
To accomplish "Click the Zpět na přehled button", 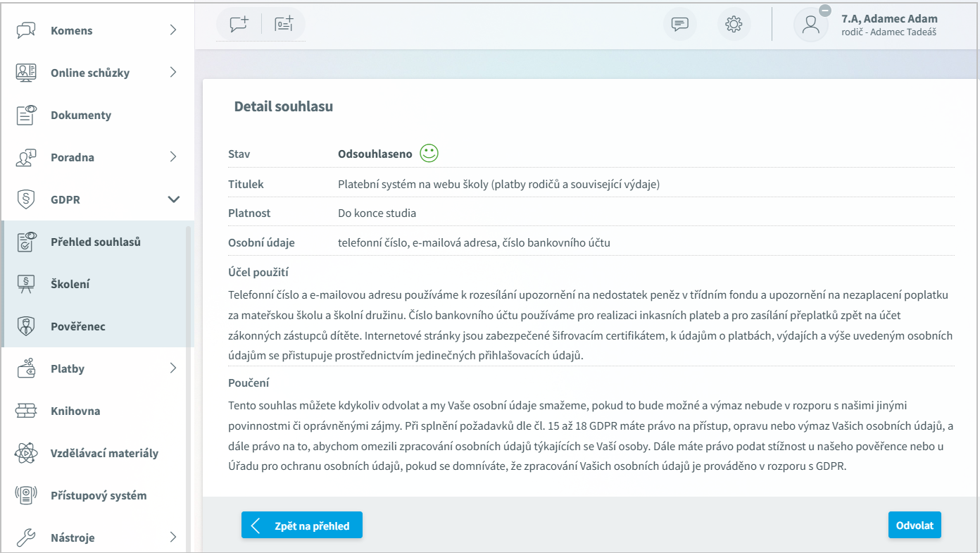I will (301, 526).
